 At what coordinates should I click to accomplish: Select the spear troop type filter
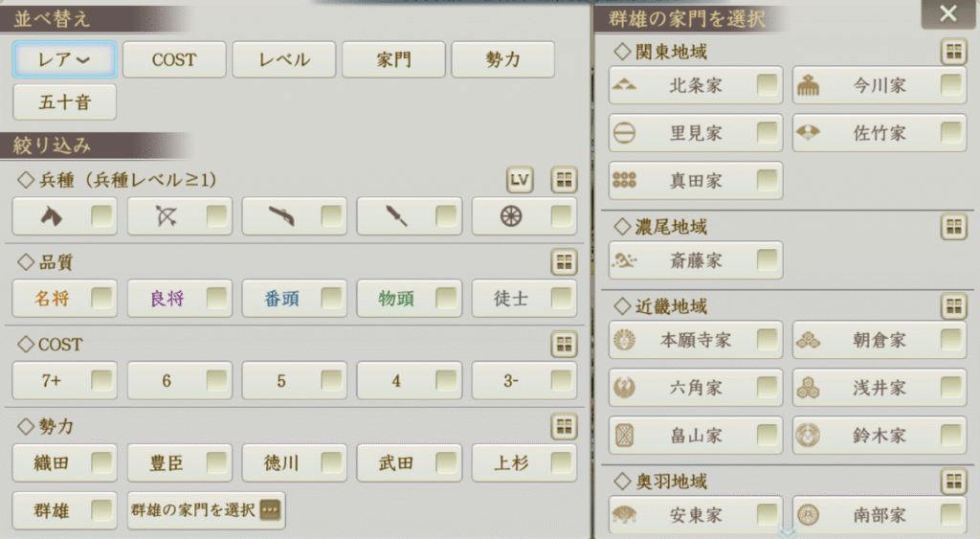pyautogui.click(x=409, y=217)
